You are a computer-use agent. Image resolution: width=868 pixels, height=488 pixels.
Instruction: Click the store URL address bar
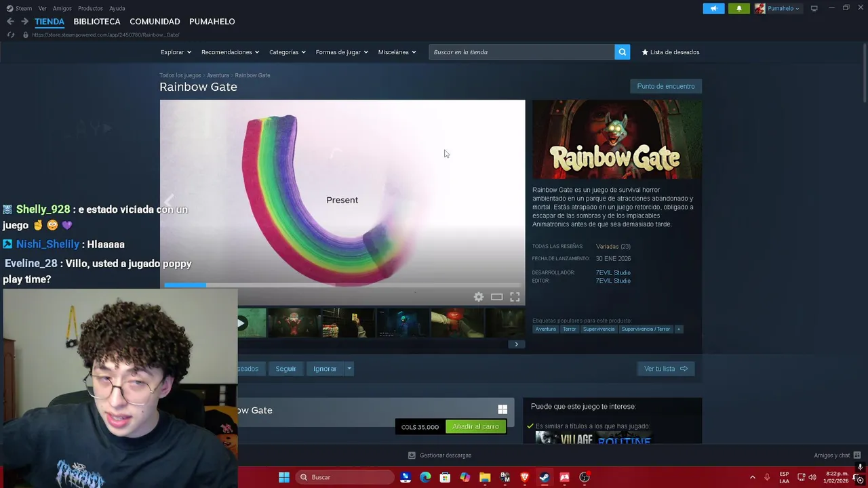pyautogui.click(x=106, y=35)
